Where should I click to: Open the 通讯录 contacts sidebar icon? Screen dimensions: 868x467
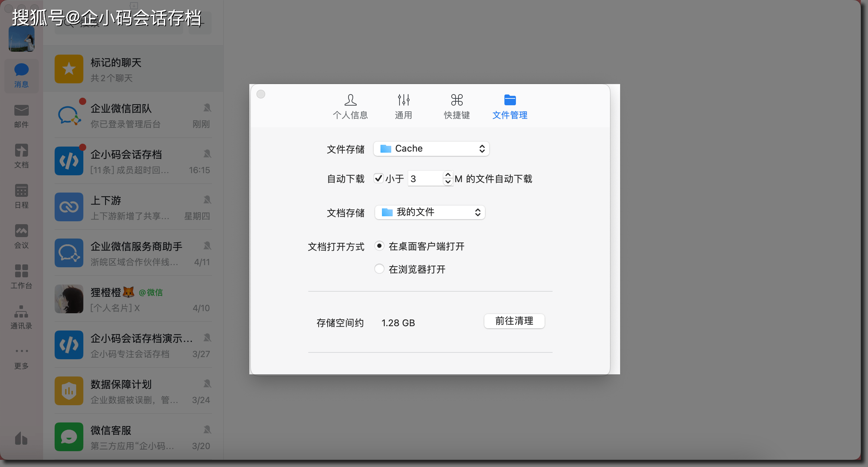(x=21, y=317)
